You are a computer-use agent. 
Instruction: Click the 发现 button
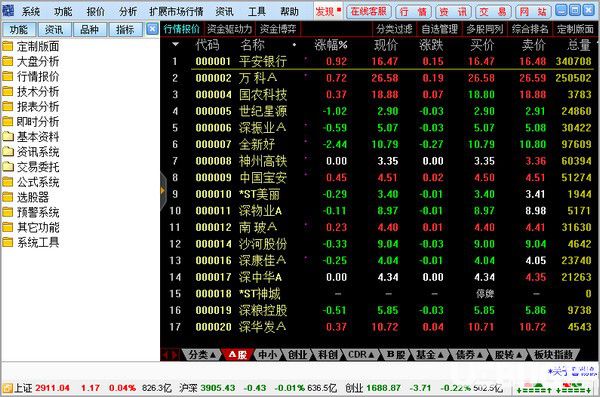pos(328,11)
